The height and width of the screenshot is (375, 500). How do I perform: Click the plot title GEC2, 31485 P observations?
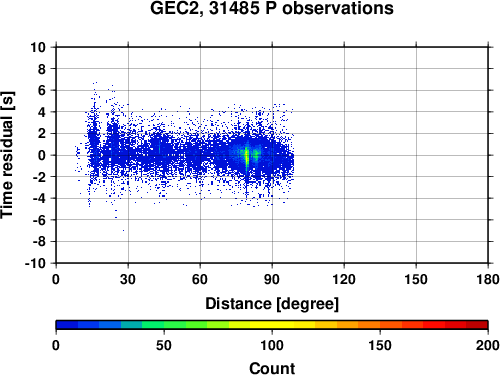pyautogui.click(x=272, y=8)
